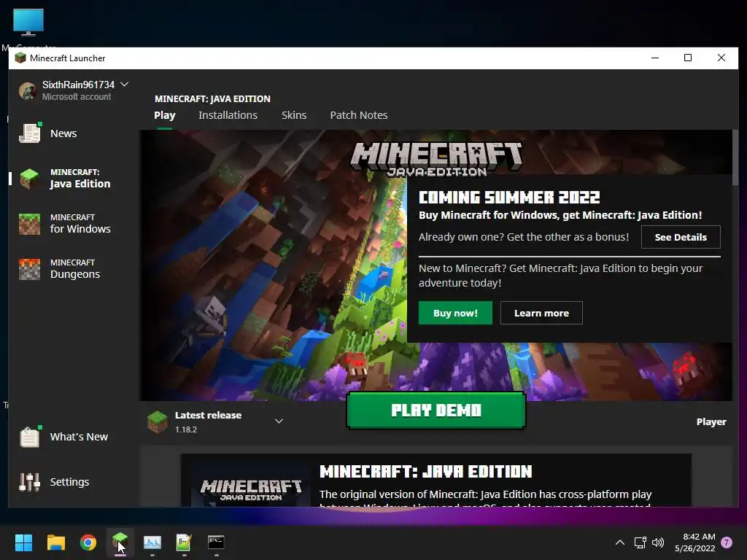747x560 pixels.
Task: Click the Buy now! button
Action: (x=455, y=313)
